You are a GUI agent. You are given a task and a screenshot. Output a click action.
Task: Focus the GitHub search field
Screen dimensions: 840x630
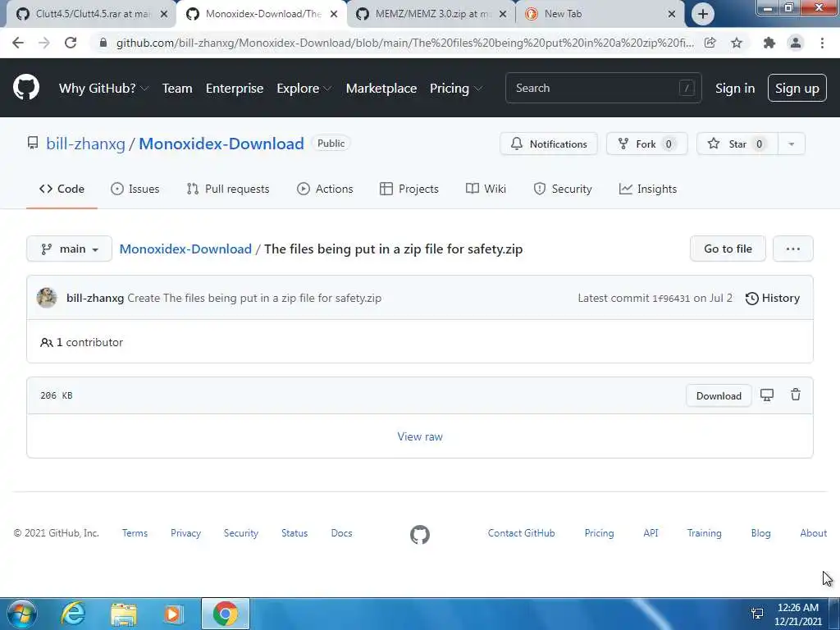[603, 88]
